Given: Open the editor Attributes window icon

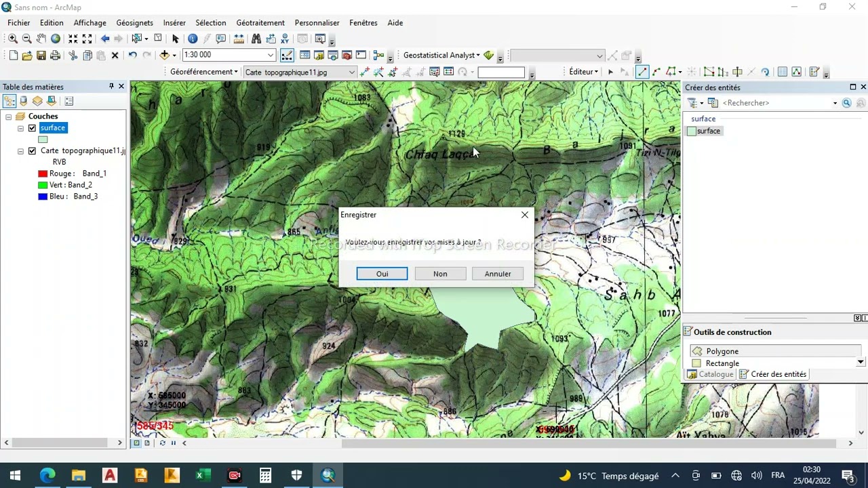Looking at the screenshot, I should click(x=782, y=72).
